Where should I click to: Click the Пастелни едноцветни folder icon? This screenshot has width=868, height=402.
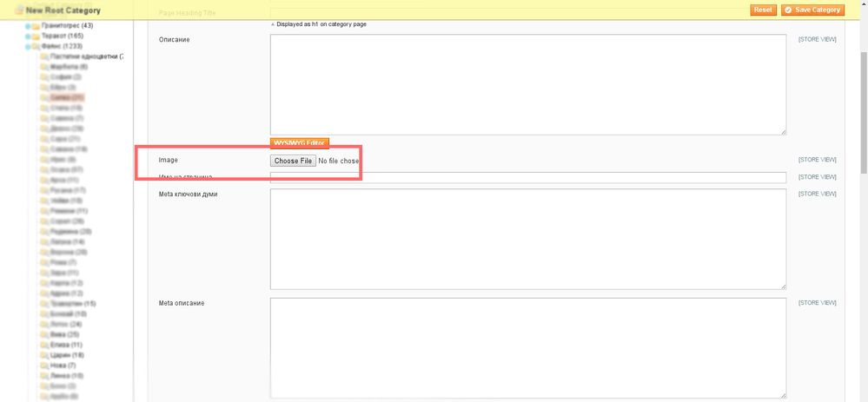pos(44,57)
